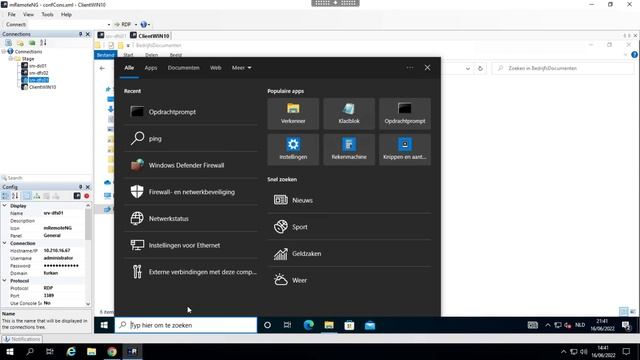Open the Kladblok popular app tile
Image resolution: width=640 pixels, height=360 pixels.
(x=349, y=113)
